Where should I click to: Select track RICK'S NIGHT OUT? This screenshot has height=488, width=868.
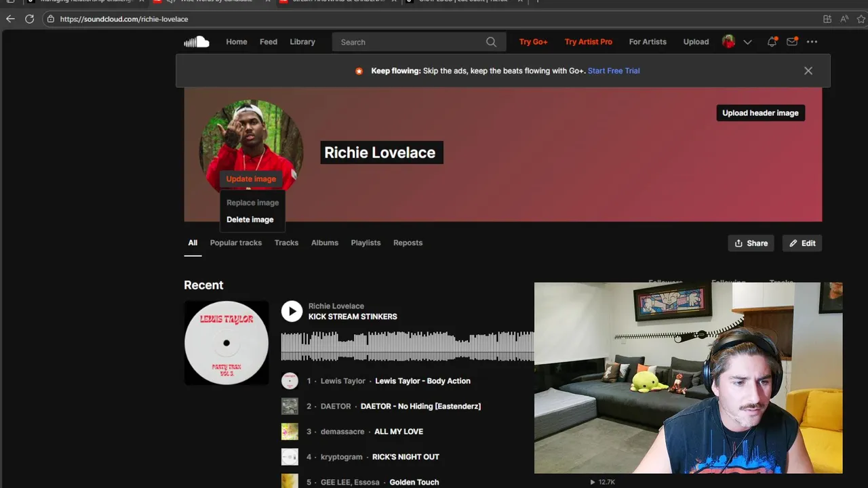pos(406,457)
